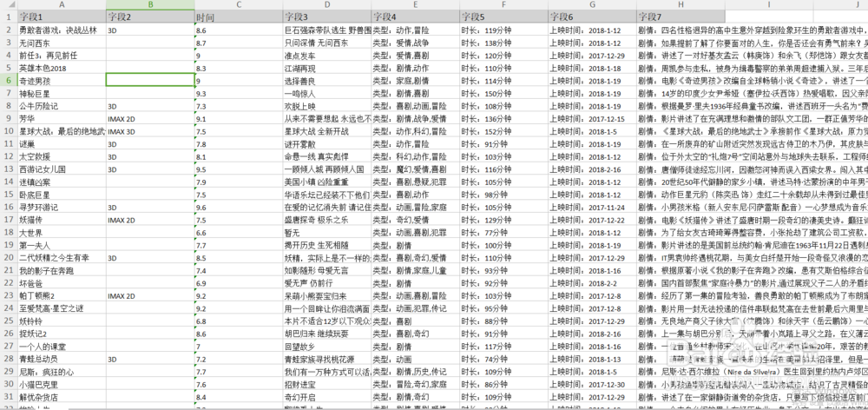Click the 字段4 header cell
The width and height of the screenshot is (868, 410).
pyautogui.click(x=415, y=17)
